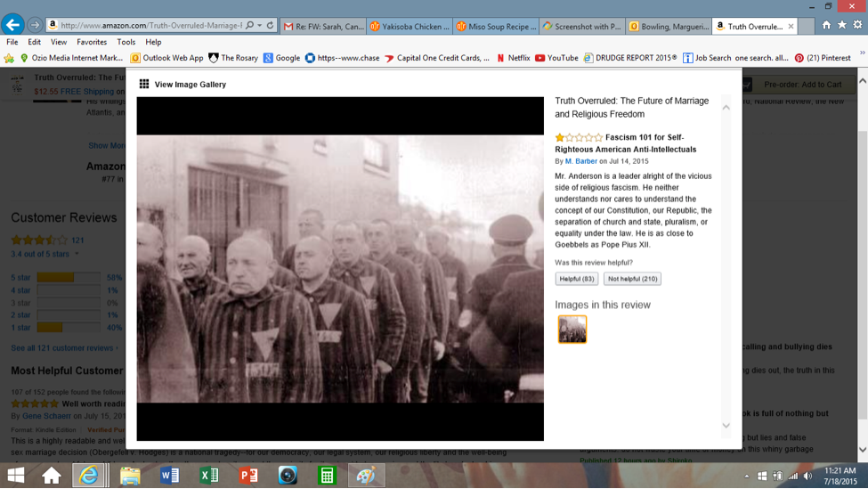
Task: Click the Helpful (83) button
Action: pyautogui.click(x=576, y=279)
